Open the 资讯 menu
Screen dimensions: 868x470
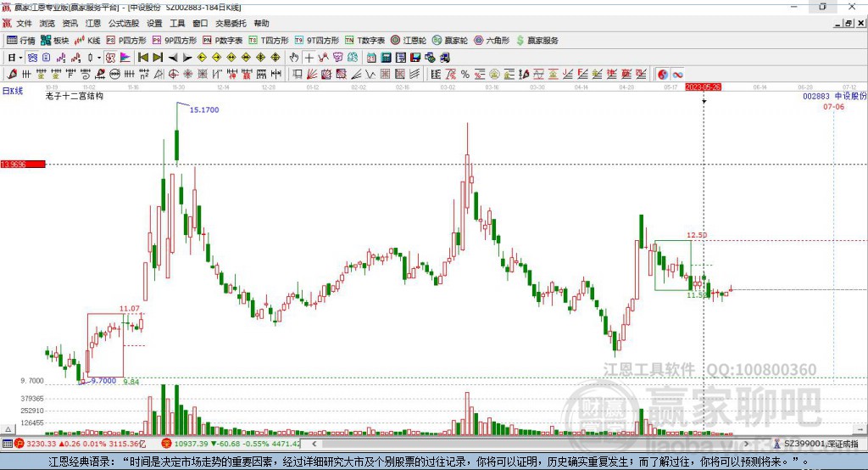[x=70, y=23]
